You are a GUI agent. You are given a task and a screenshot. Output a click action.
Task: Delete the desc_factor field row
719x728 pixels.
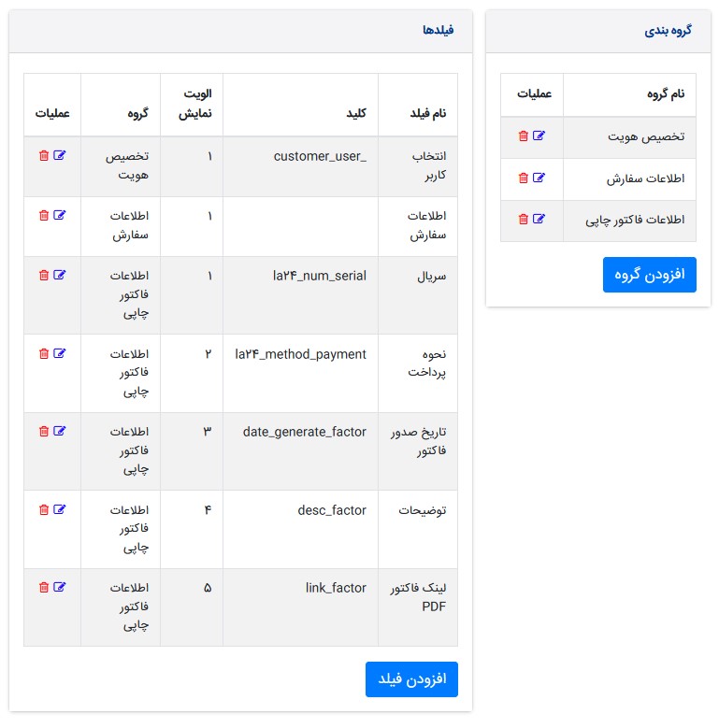click(x=43, y=509)
